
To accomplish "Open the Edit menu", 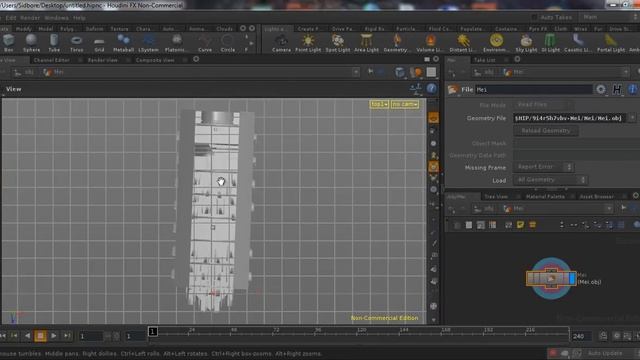I will [11, 18].
